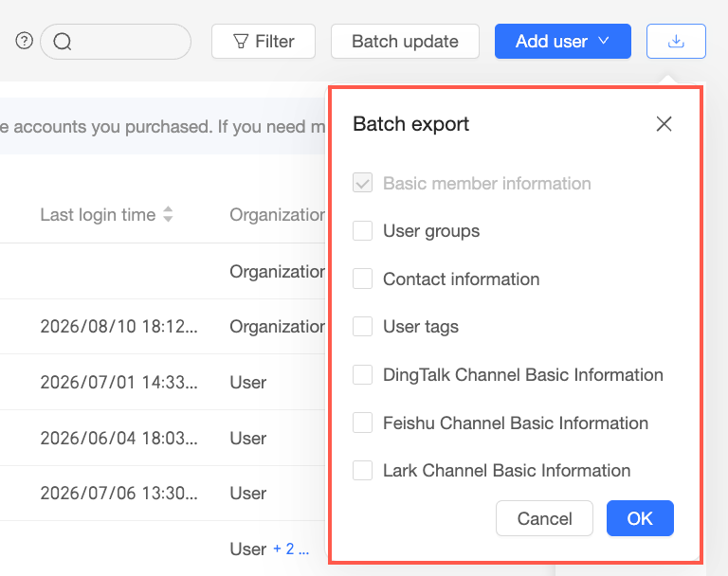The height and width of the screenshot is (576, 728).
Task: Open the Add user dropdown
Action: coord(563,42)
